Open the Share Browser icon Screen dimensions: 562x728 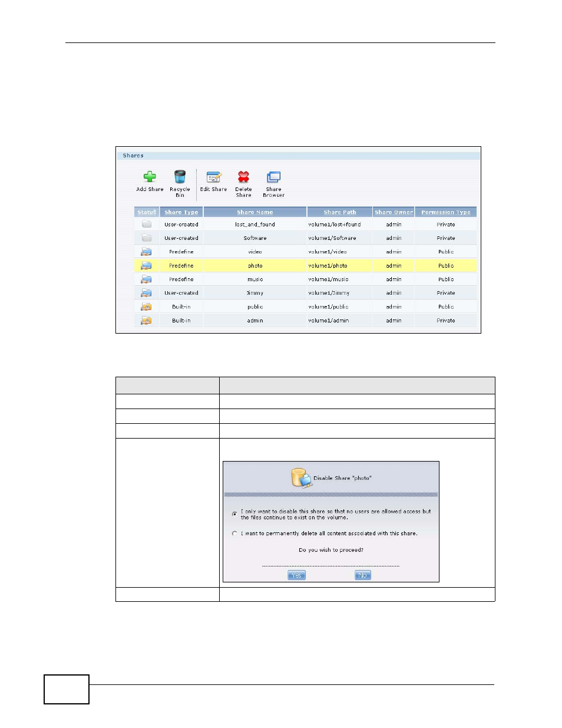273,177
